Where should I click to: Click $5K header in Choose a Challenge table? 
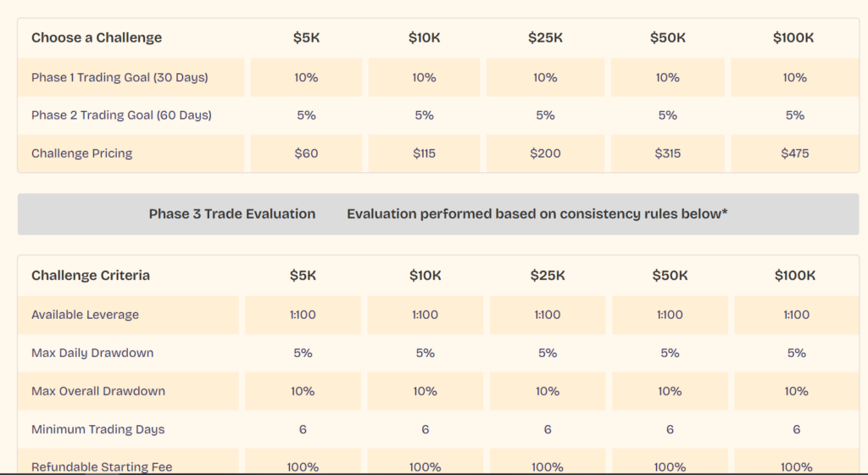point(306,37)
